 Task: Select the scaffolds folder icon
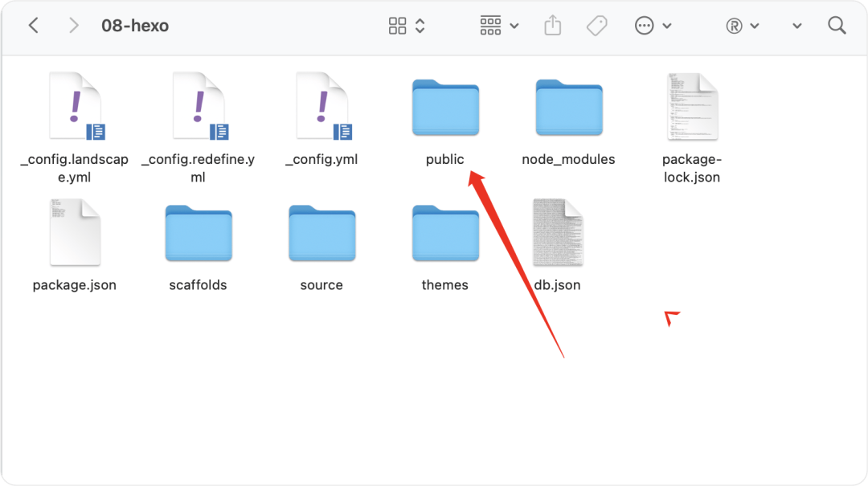[x=199, y=233]
